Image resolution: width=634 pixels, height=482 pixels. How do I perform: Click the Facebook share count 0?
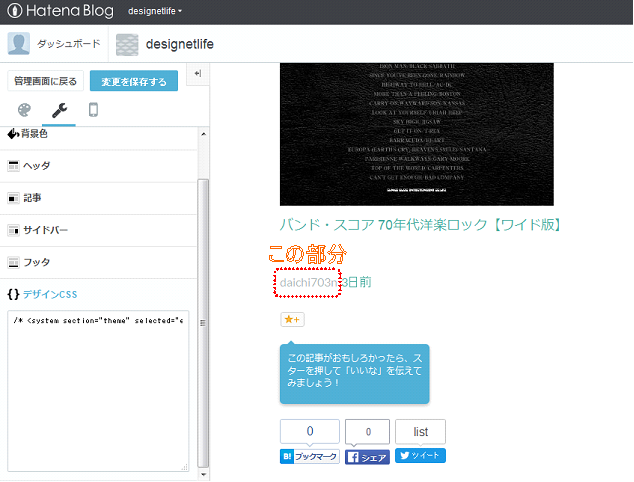(x=368, y=431)
